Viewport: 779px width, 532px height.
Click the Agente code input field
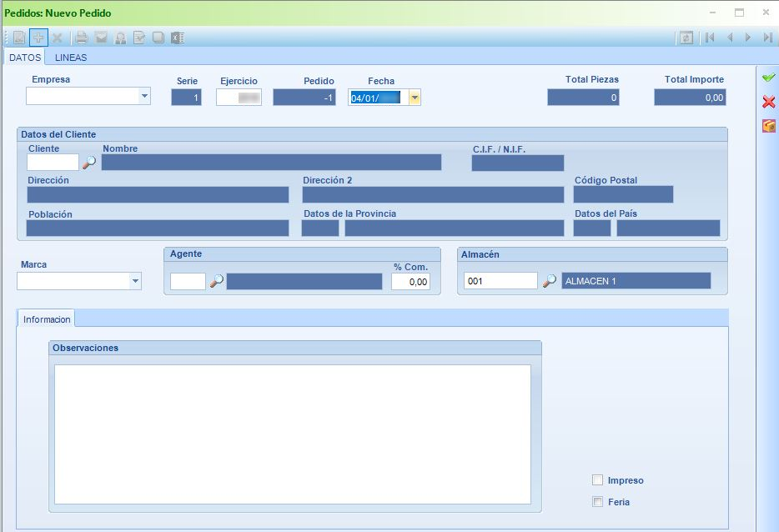pos(188,281)
